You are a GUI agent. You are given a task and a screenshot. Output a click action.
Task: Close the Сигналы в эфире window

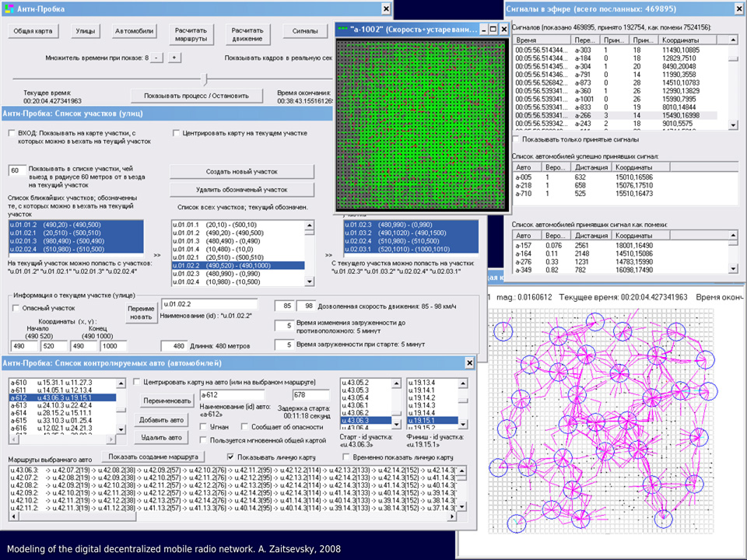click(738, 9)
